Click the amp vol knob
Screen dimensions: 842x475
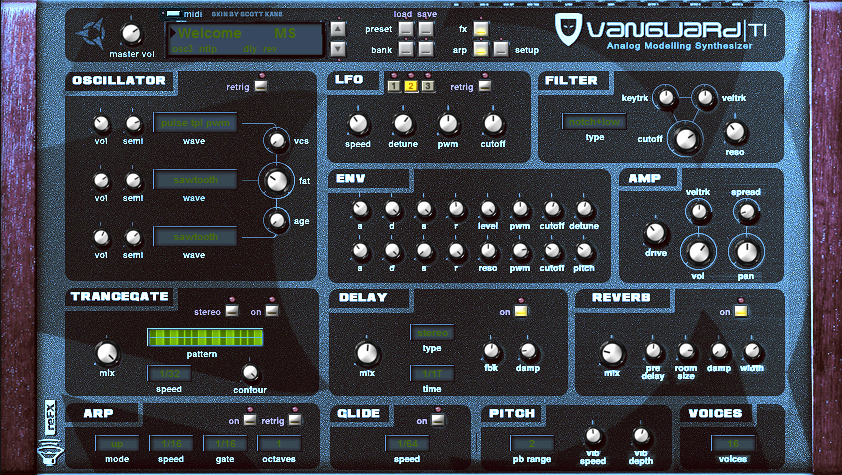tap(698, 252)
